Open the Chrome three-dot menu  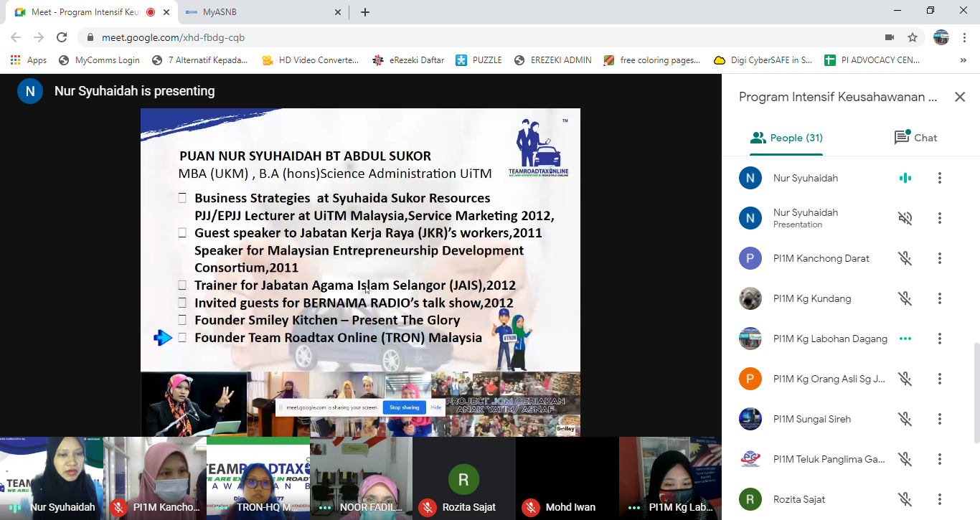[x=964, y=37]
